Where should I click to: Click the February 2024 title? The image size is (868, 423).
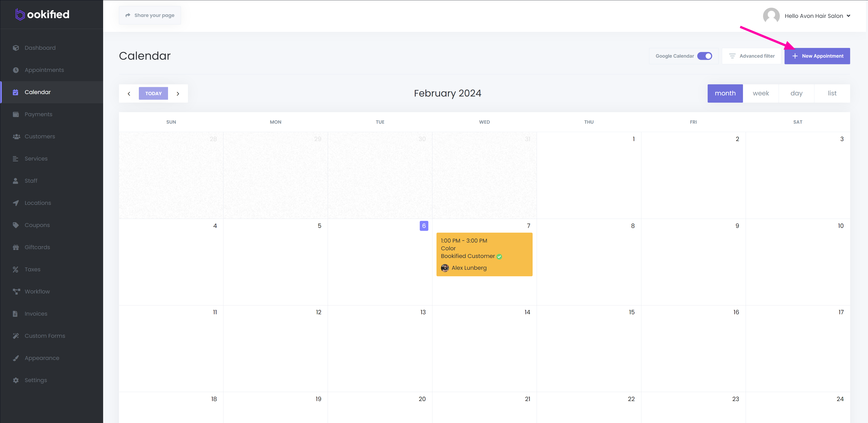(x=447, y=93)
